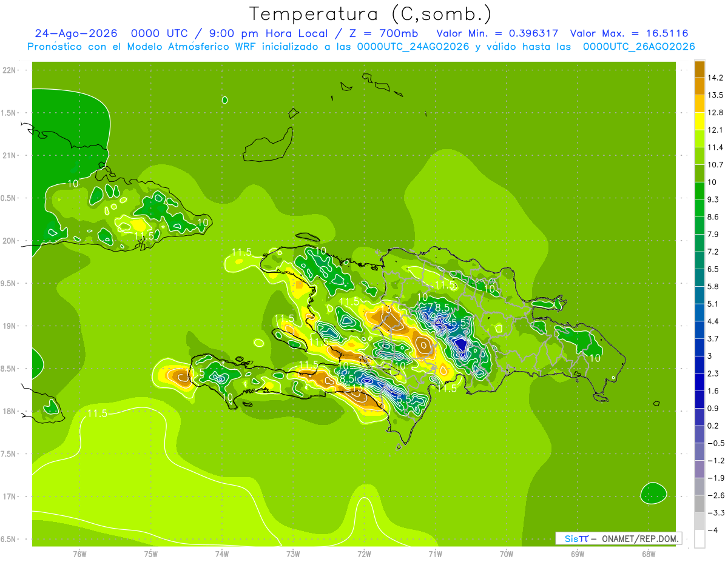Click the "75W" longitude axis label

coord(151,554)
